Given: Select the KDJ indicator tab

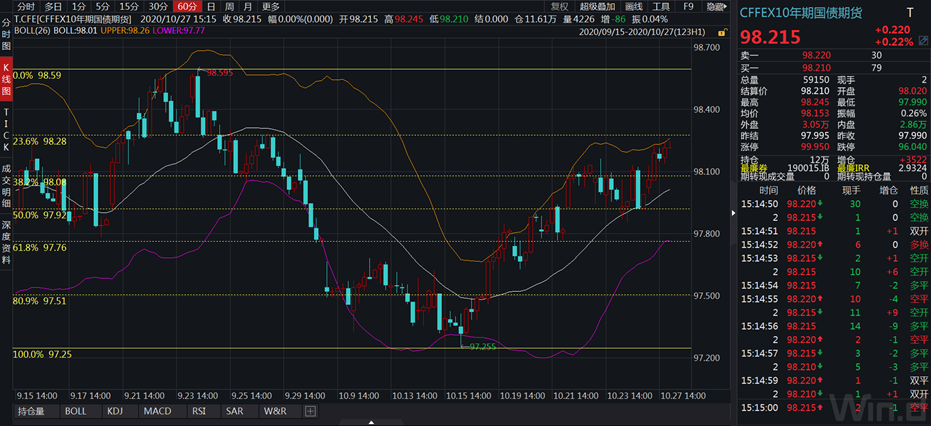Looking at the screenshot, I should coord(114,411).
